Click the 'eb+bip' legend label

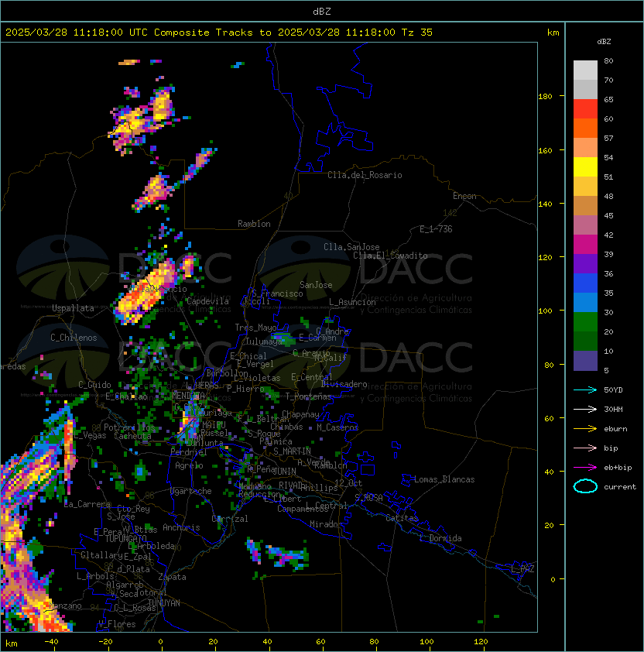point(618,468)
